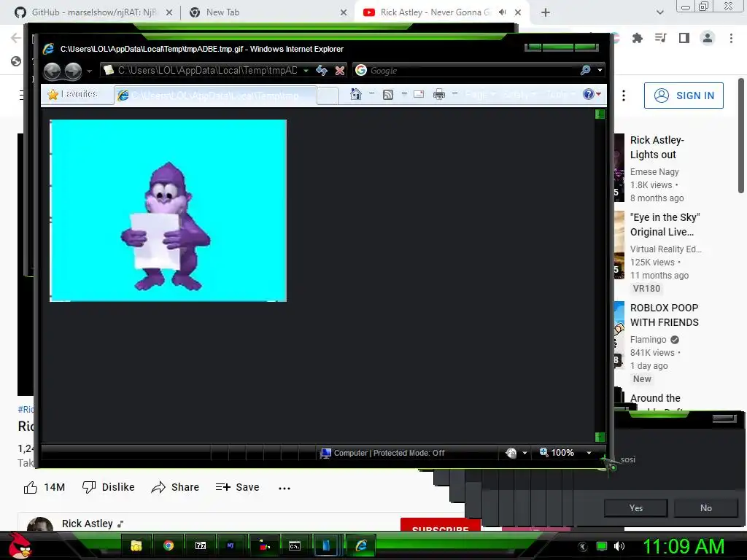Click the 11:09 AM taskbar clock

(x=683, y=545)
